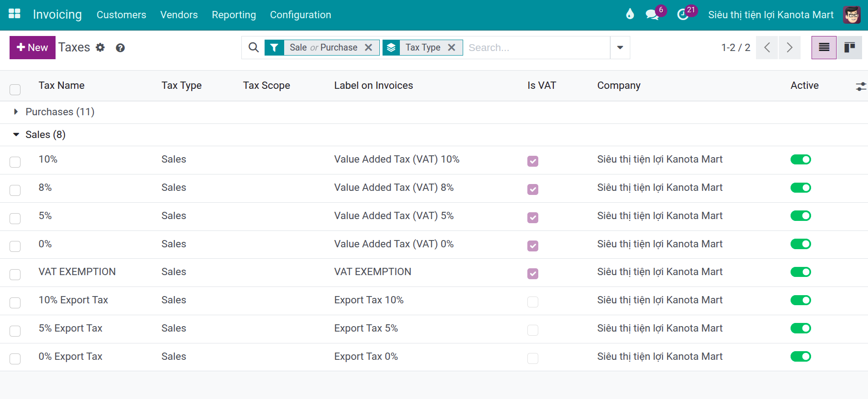Sort by the Tax Name column header
The height and width of the screenshot is (399, 868).
click(x=61, y=86)
